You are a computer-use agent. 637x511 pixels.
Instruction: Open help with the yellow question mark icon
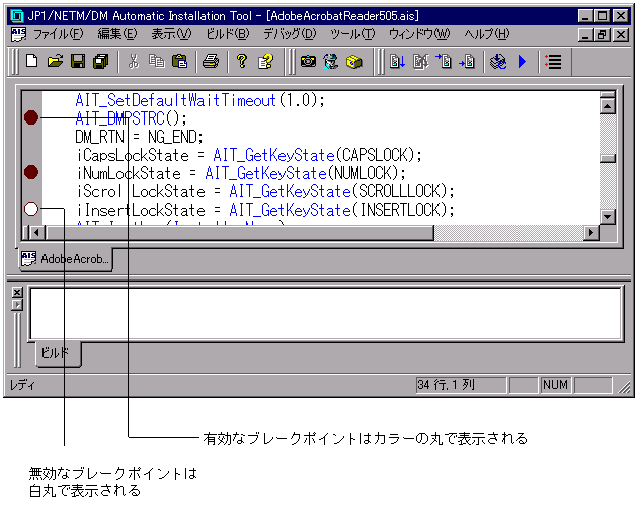click(x=242, y=61)
